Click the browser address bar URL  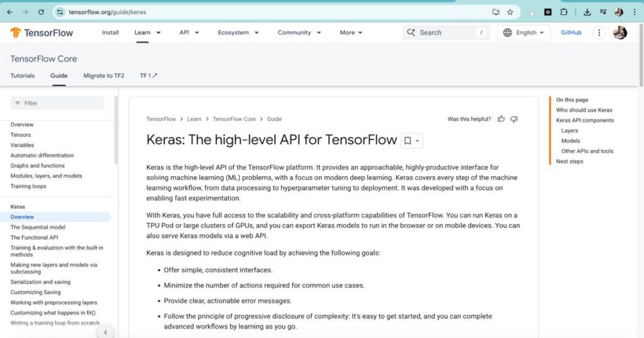click(x=107, y=12)
